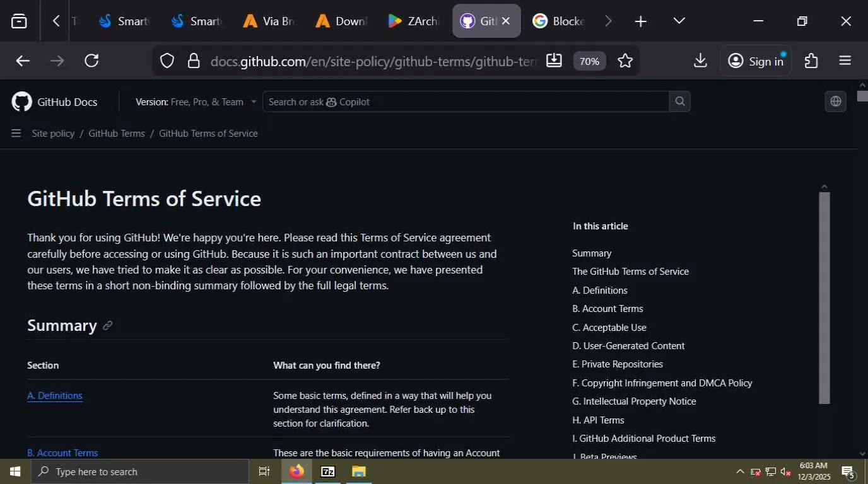Jump to C. Acceptable Use section
The image size is (868, 484).
click(x=609, y=328)
